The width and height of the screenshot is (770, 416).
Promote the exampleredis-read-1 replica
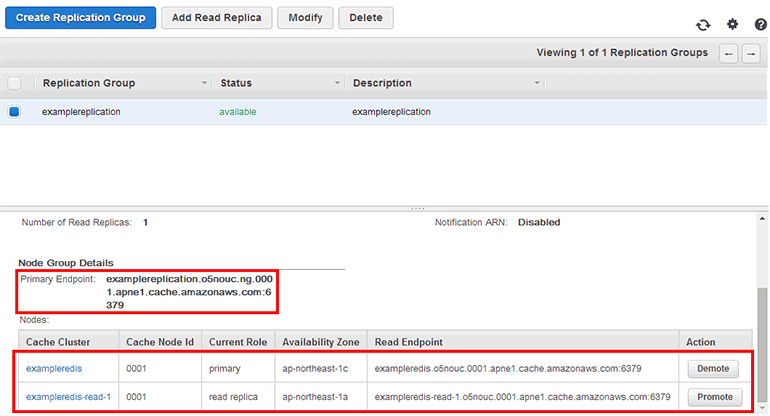click(714, 397)
